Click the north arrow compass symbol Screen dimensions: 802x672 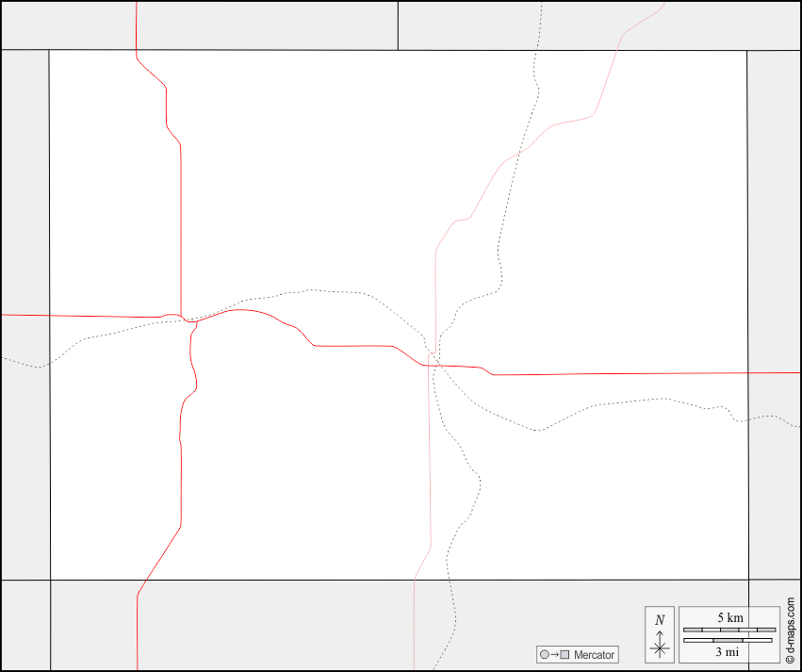[660, 646]
